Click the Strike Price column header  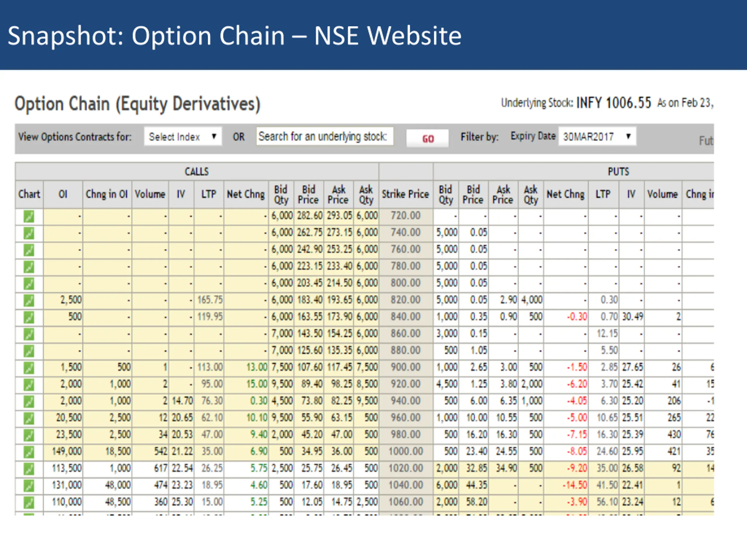tap(405, 194)
